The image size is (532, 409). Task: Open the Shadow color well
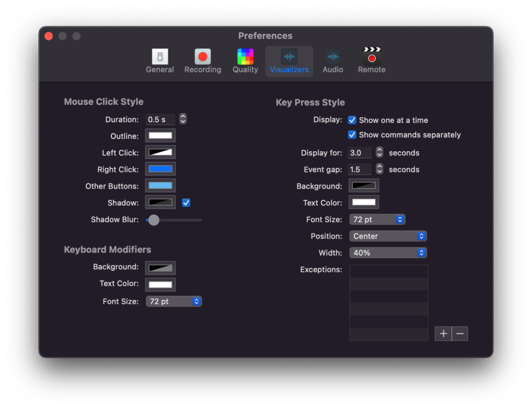tap(160, 202)
